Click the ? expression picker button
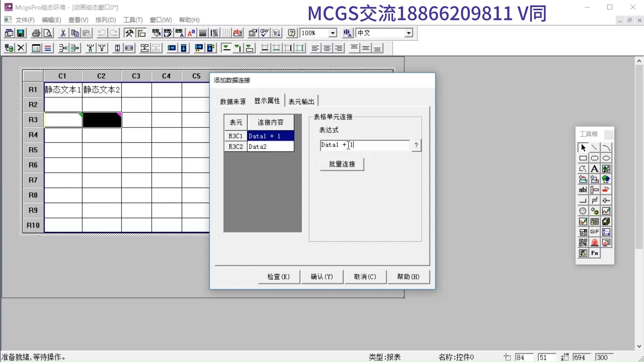The height and width of the screenshot is (362, 644). pos(416,145)
